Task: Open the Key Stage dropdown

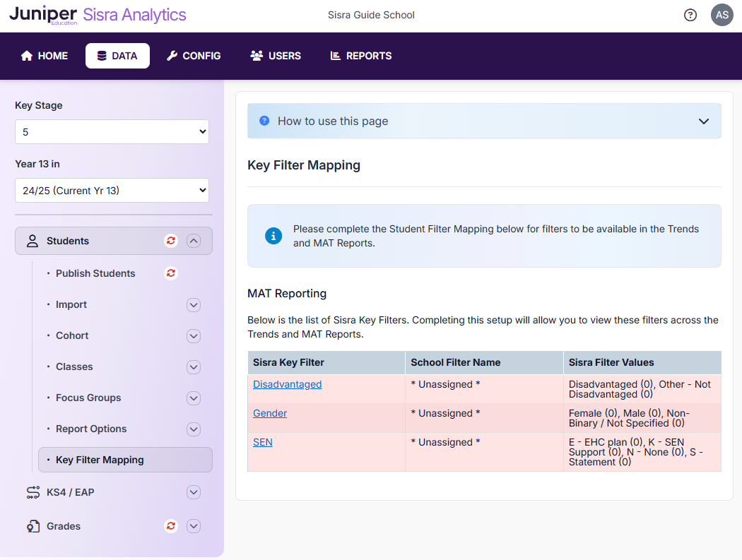Action: tap(112, 132)
